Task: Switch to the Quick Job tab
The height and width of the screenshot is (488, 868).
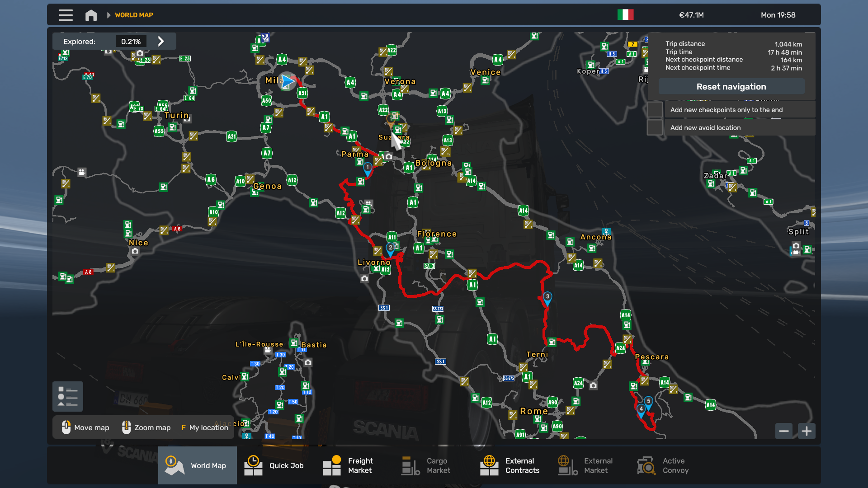Action: (x=274, y=465)
